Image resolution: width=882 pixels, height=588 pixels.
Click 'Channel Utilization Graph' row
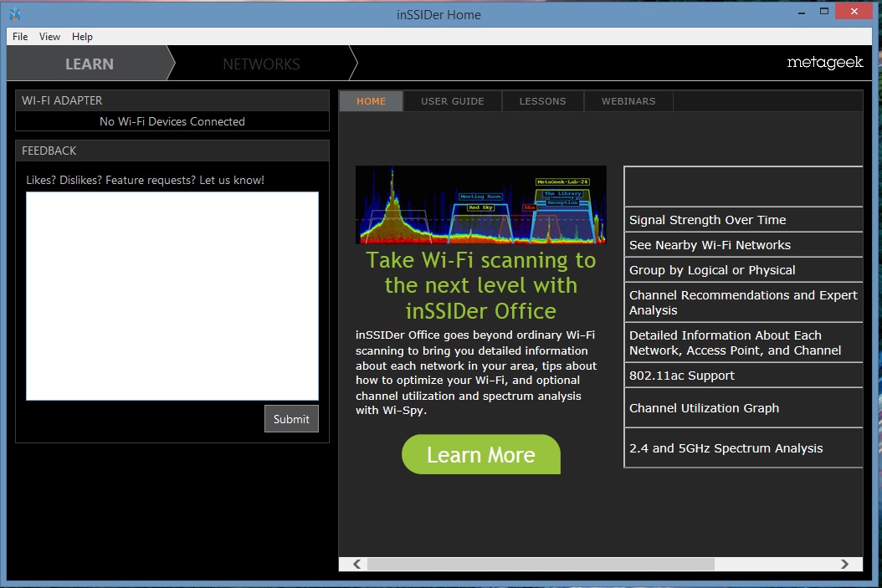tap(743, 408)
